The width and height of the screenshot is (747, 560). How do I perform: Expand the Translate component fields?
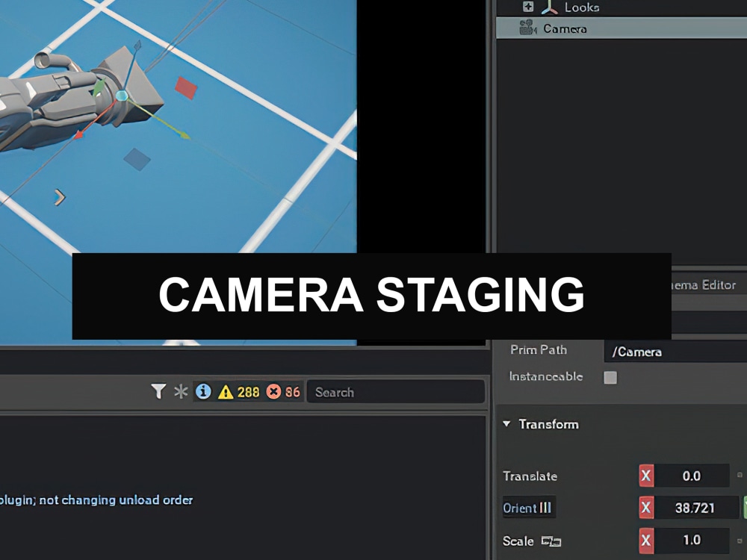740,476
